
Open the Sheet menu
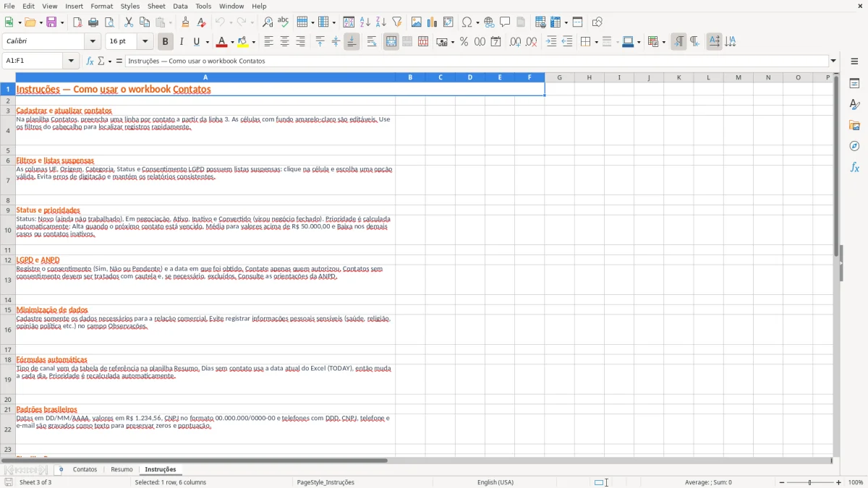pos(156,6)
